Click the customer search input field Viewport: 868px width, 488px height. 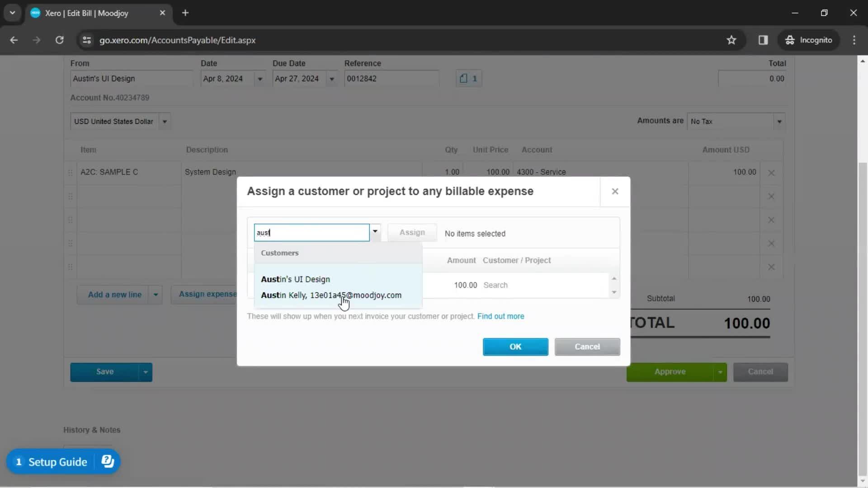coord(311,232)
